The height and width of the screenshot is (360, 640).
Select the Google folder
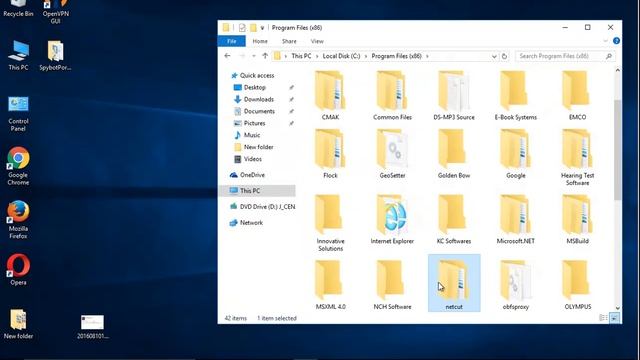tap(516, 154)
